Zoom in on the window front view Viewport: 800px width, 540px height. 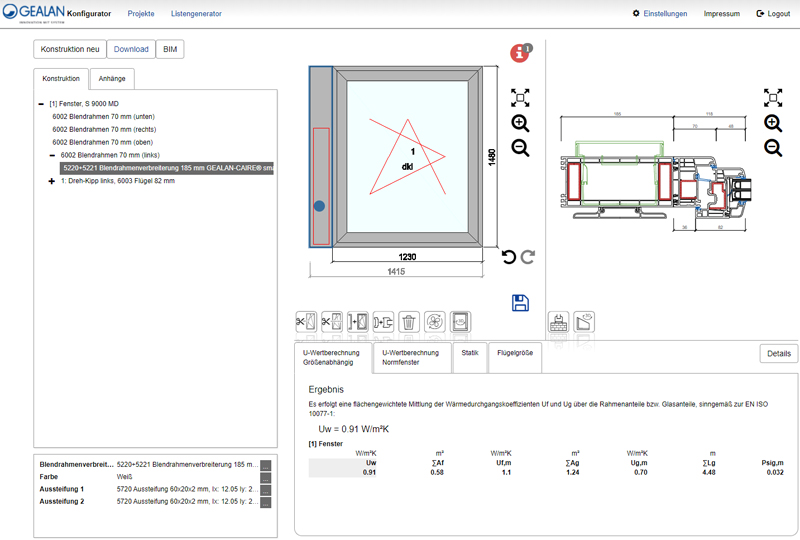[520, 123]
